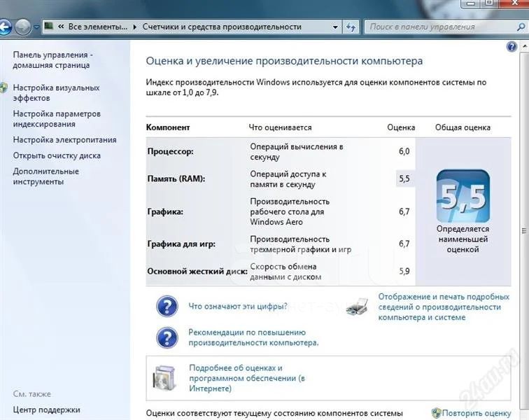The width and height of the screenshot is (529, 420).
Task: Click 'Повторить оценку' link
Action: coord(477,413)
